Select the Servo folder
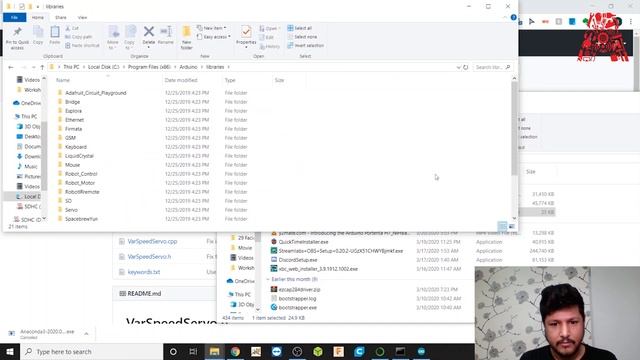 (x=71, y=210)
